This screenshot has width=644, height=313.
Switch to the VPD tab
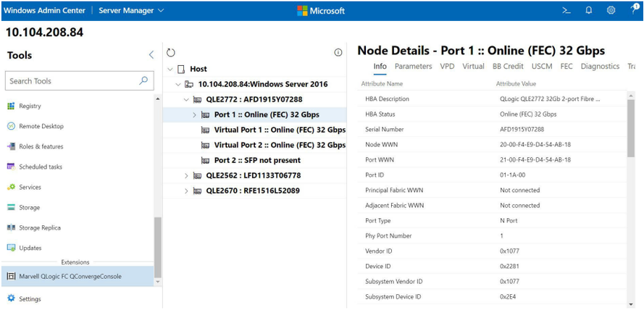(x=447, y=66)
